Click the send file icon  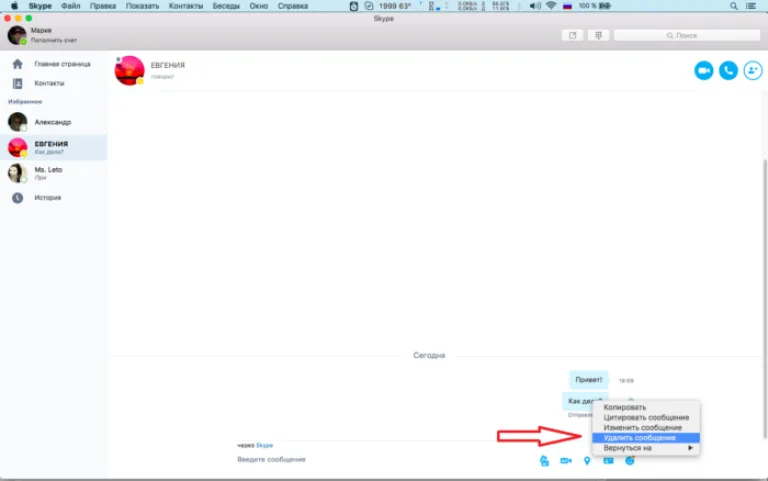tap(544, 461)
